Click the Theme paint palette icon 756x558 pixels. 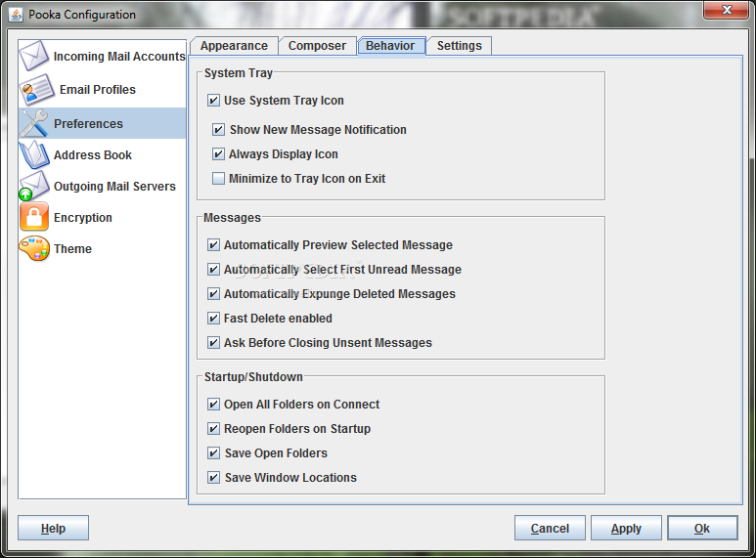34,248
